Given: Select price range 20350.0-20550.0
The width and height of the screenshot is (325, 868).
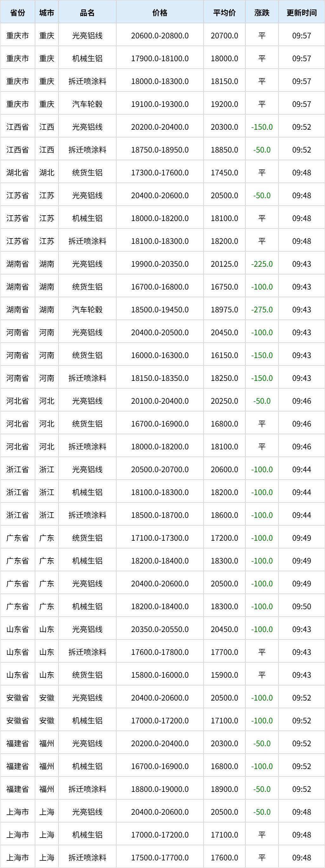Looking at the screenshot, I should [x=160, y=630].
